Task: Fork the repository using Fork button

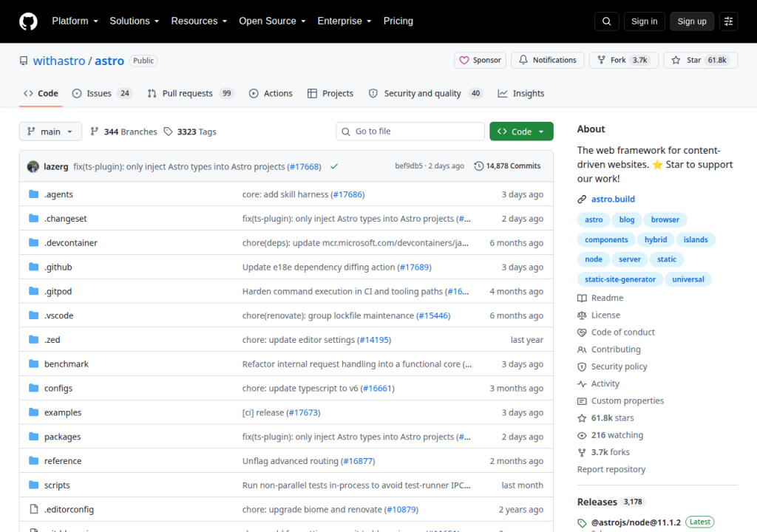Action: coord(624,61)
